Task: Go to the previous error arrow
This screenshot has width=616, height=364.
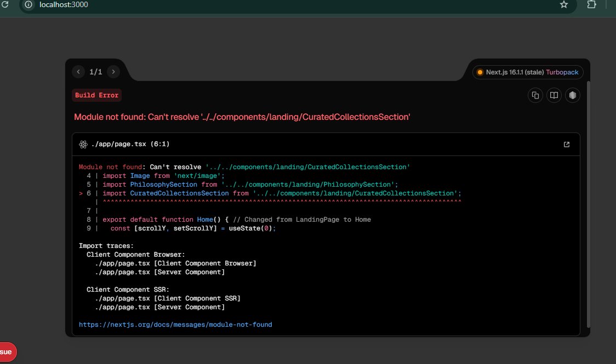Action: click(x=78, y=72)
